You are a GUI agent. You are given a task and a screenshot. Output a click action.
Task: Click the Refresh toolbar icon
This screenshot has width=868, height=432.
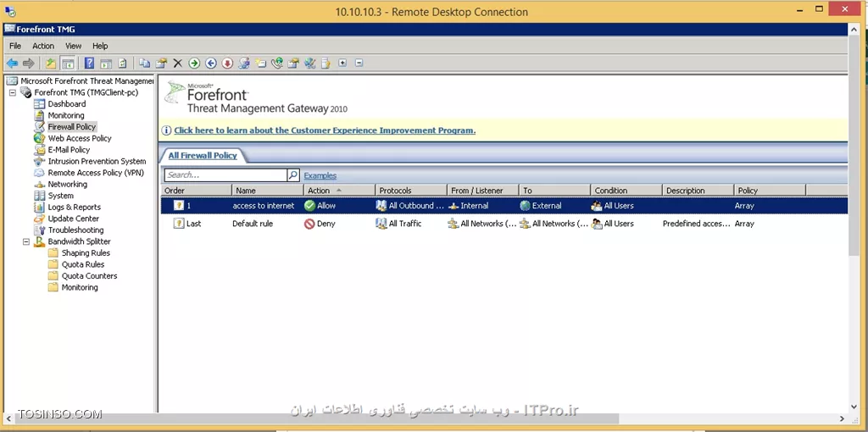(x=122, y=63)
